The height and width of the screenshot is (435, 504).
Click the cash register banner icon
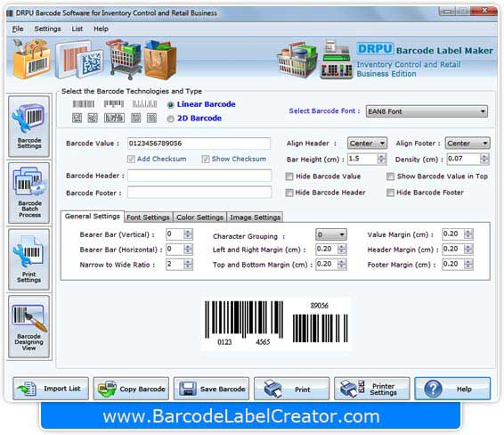337,60
